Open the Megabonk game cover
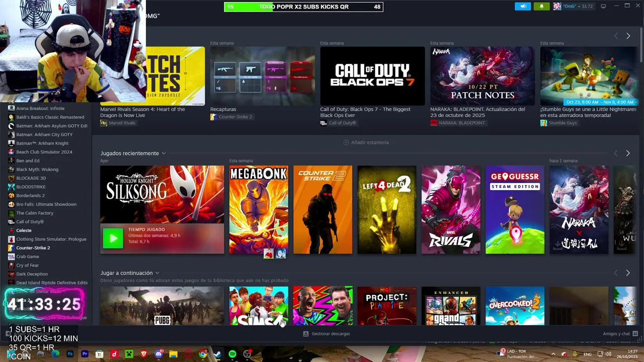The height and width of the screenshot is (362, 644). tap(259, 210)
